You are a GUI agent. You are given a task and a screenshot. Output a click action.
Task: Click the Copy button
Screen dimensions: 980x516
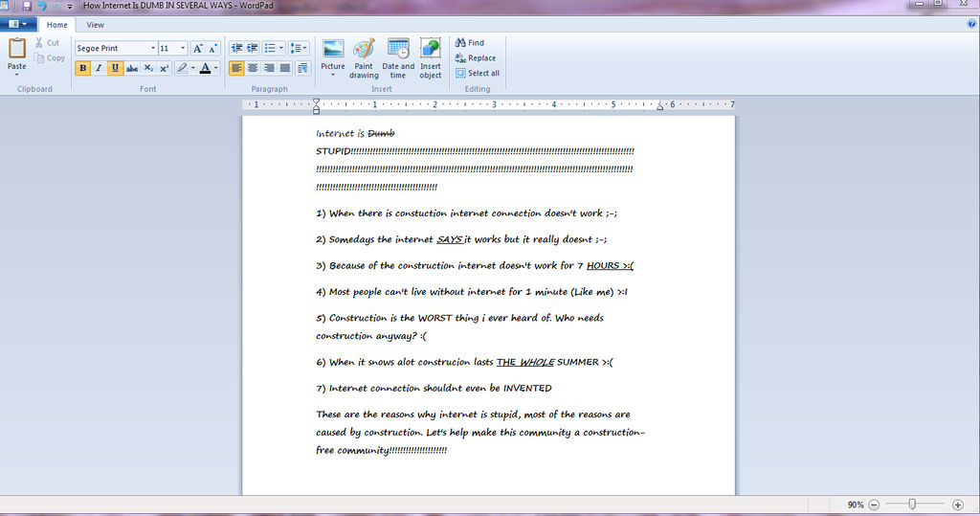50,58
